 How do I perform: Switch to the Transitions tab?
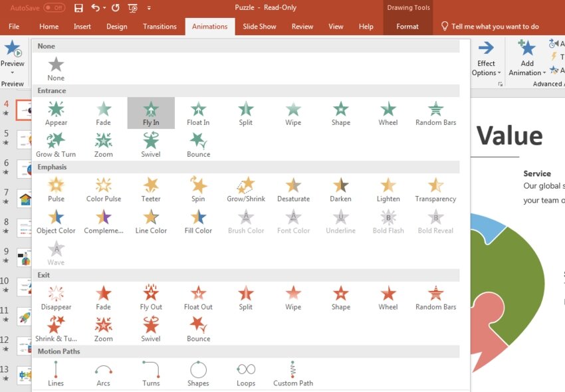[x=160, y=27]
